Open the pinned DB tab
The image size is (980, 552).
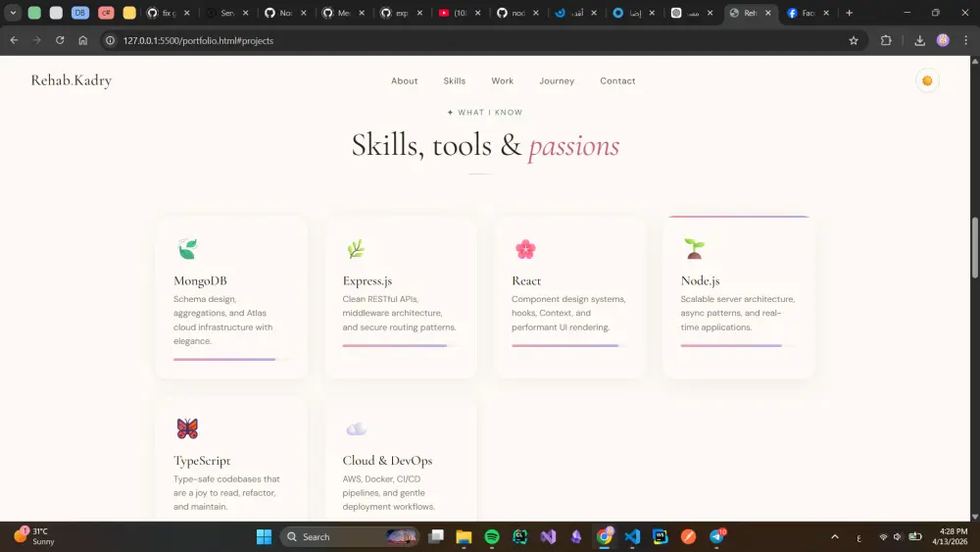click(x=80, y=13)
